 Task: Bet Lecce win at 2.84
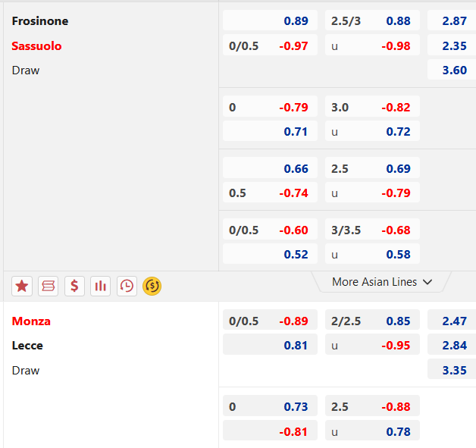click(x=452, y=345)
